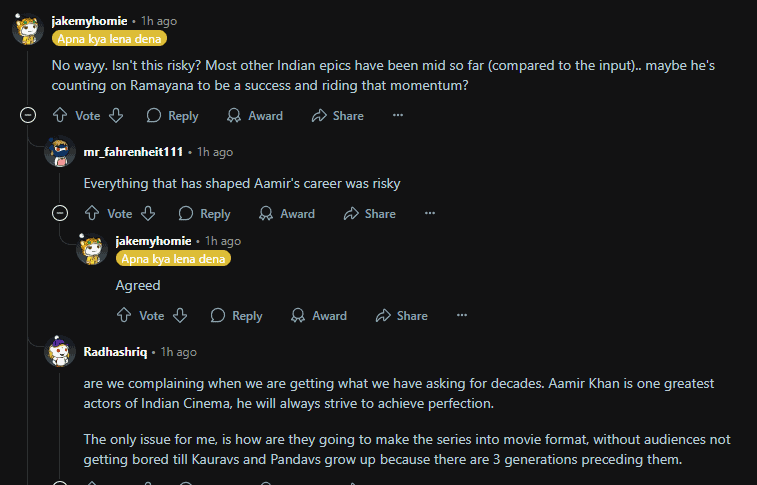Open more options on mr_fahrenheit111's comment
Screen dimensions: 757x485
click(x=430, y=214)
